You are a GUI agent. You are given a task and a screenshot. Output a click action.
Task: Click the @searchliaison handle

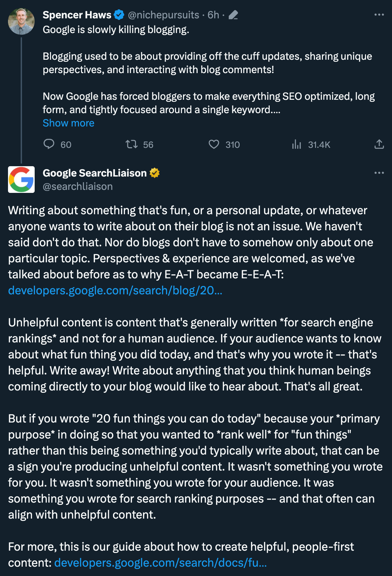click(78, 186)
